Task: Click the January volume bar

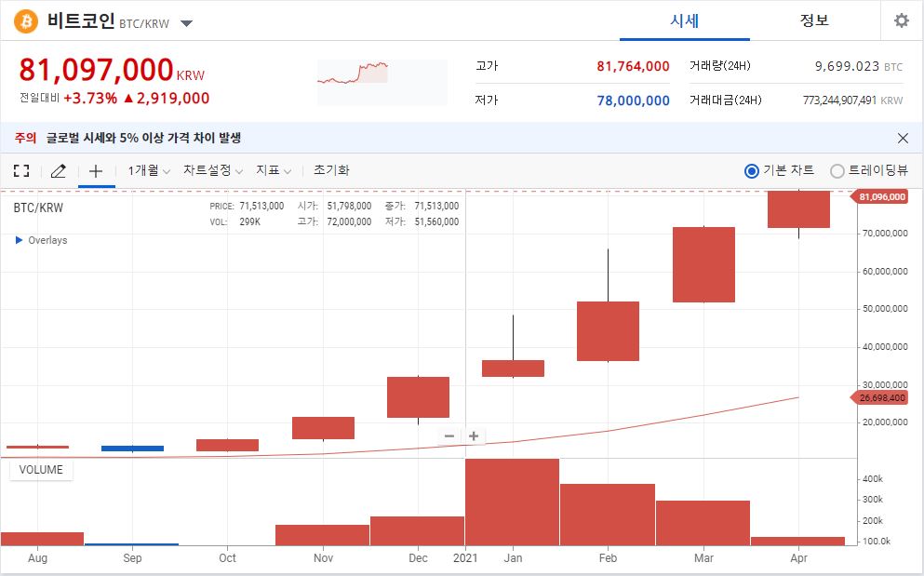Action: click(x=512, y=502)
